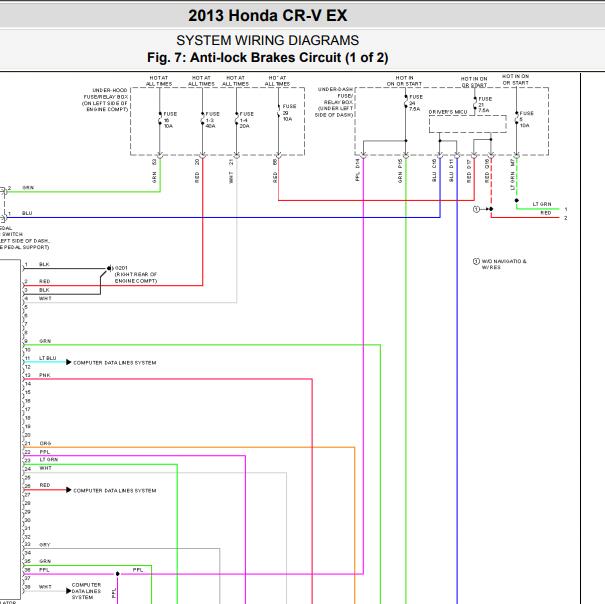605x604 pixels.
Task: Click the 'GRN' label at switch terminal 2
Action: [28, 188]
